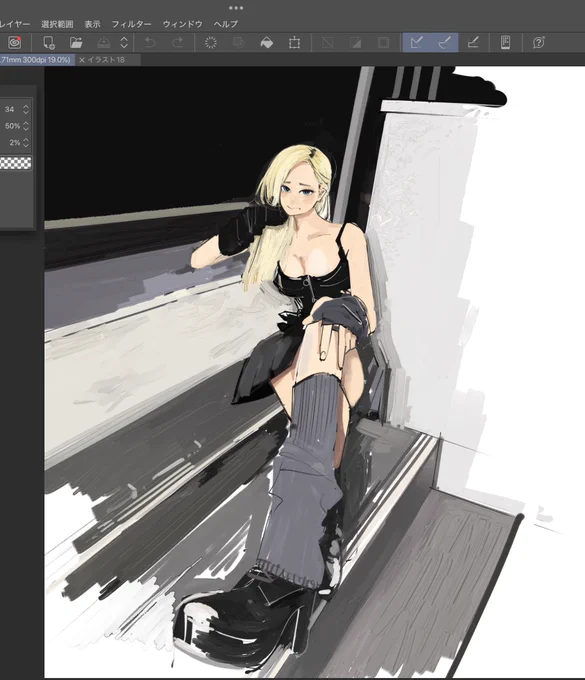Toggle Snap to ruler
Screen dimensions: 585x680
[x=416, y=42]
